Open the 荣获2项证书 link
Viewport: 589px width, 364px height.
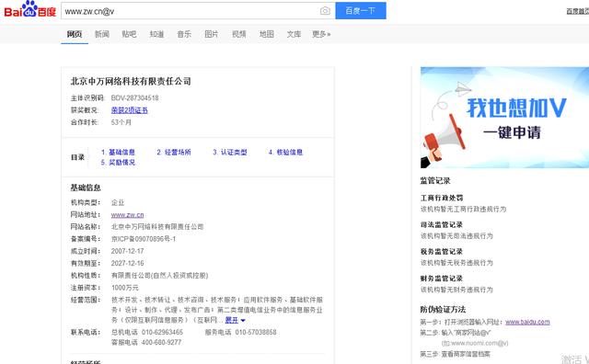pos(129,110)
